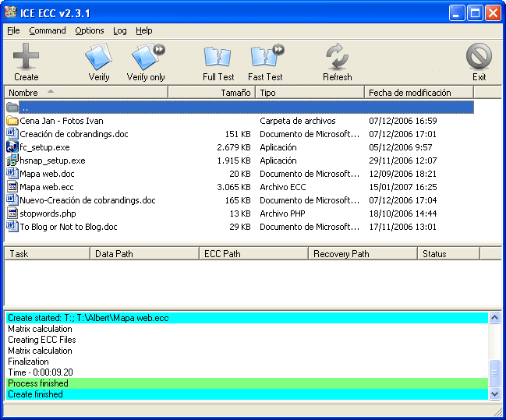Click the Cena Jan - Fotos Ivan folder icon
Screen dimensions: 506x420
tap(12, 121)
